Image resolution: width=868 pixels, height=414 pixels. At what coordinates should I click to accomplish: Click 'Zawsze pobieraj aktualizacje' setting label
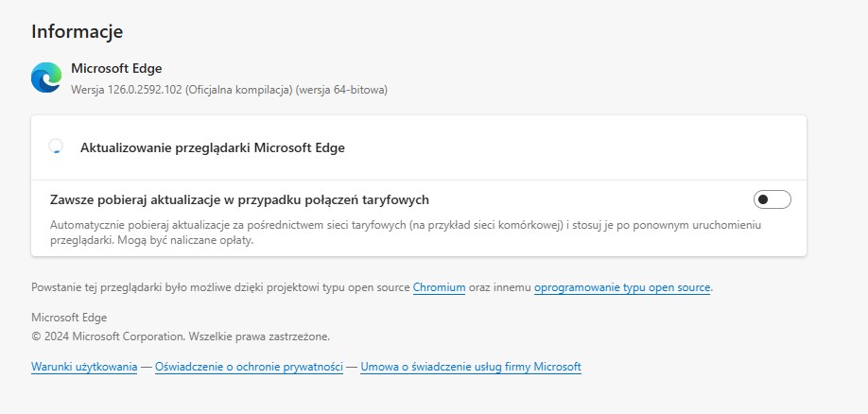[240, 199]
